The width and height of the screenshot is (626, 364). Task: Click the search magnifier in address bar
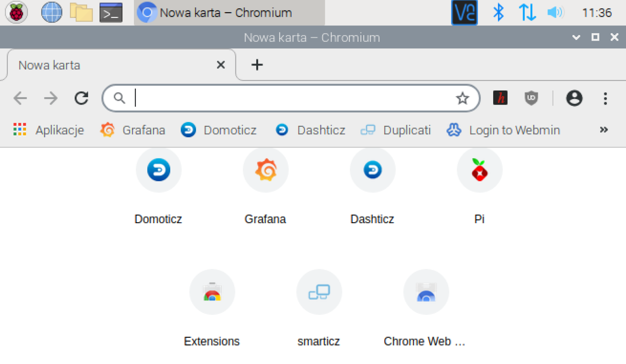click(x=119, y=98)
